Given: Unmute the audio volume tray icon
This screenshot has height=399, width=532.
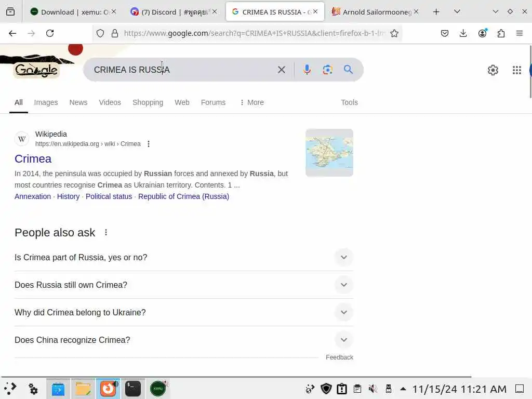Looking at the screenshot, I should [373, 389].
